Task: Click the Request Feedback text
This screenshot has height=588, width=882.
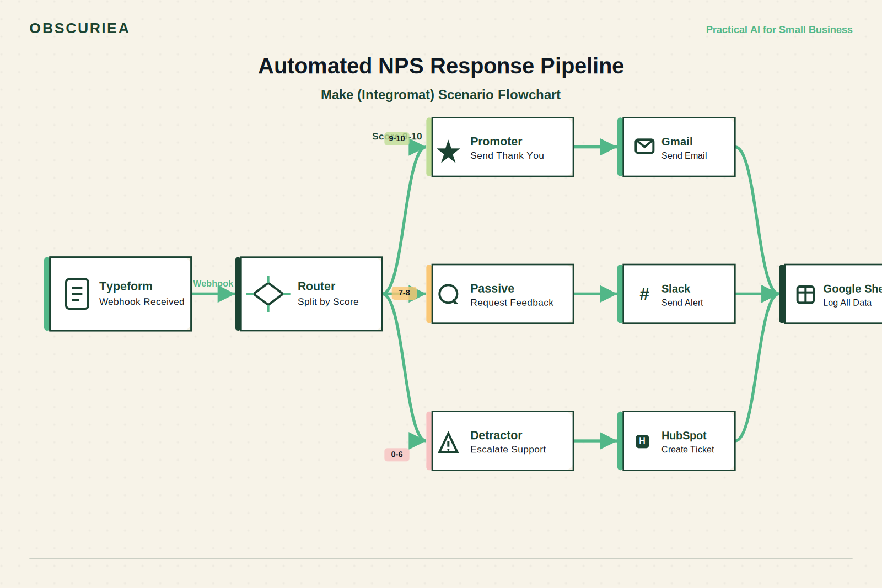Action: 512,303
